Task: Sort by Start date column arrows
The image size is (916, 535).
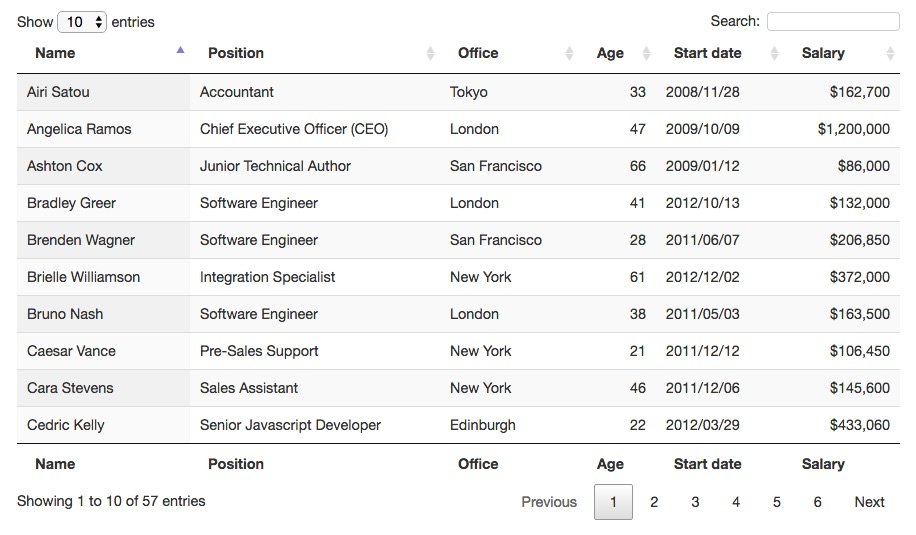Action: pos(774,53)
